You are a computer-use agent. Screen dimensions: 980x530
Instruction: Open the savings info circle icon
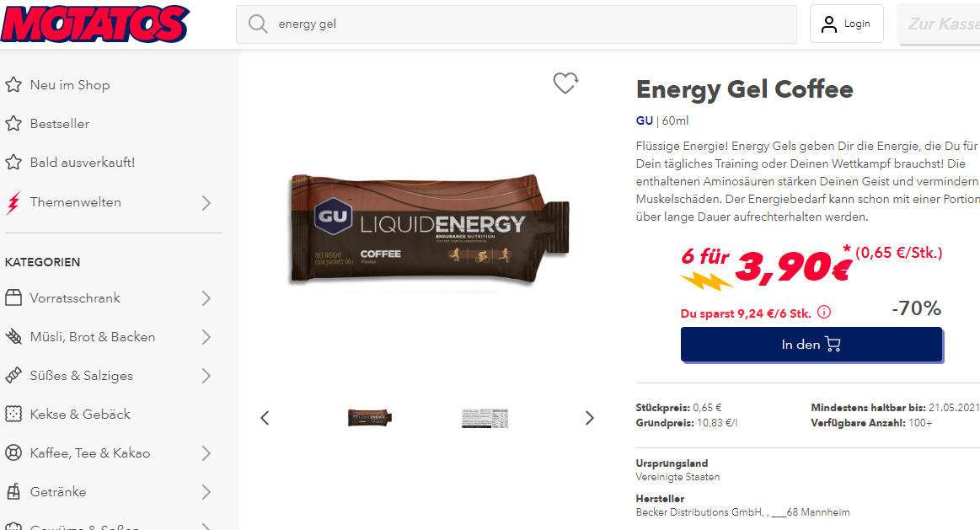[x=824, y=312]
